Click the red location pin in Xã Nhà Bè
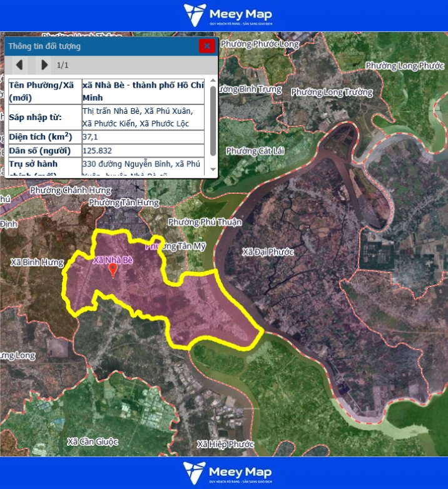448x489 pixels. 113,270
